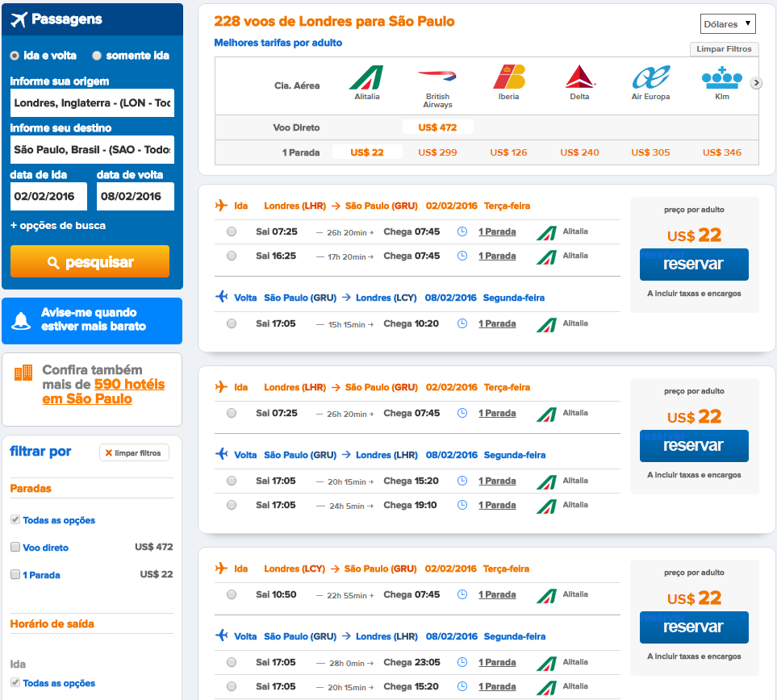Click reservar on result with 24h 5min return
The image size is (777, 700).
694,446
